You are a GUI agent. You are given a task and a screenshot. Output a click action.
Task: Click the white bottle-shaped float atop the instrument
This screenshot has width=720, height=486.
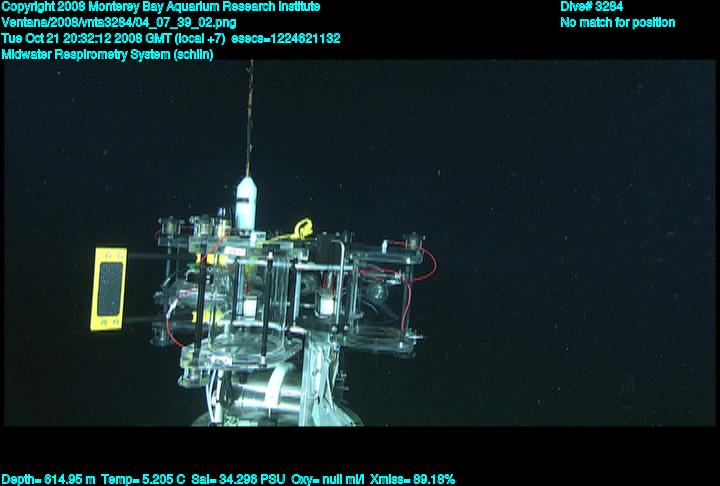(246, 203)
